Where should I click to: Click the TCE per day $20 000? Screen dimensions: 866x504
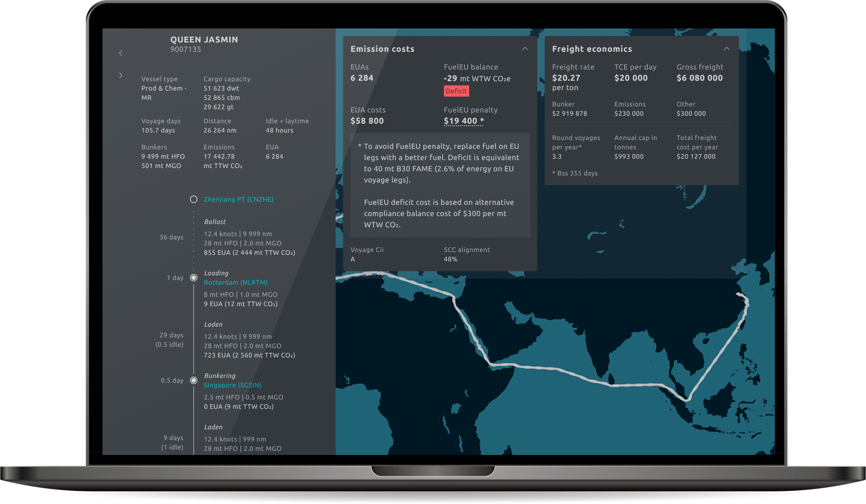click(x=631, y=78)
